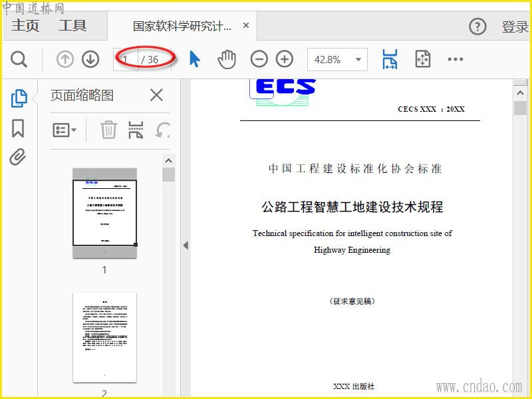Switch to the 工具 tab

[x=72, y=25]
